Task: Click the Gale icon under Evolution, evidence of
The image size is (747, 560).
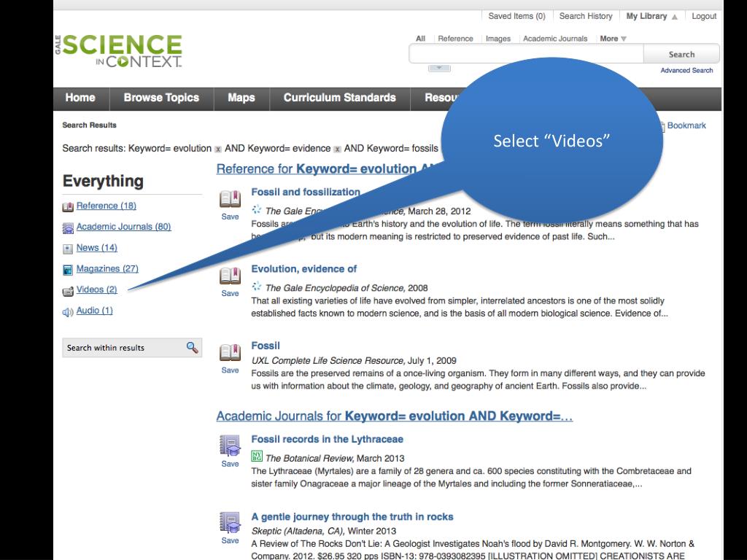Action: pyautogui.click(x=256, y=286)
